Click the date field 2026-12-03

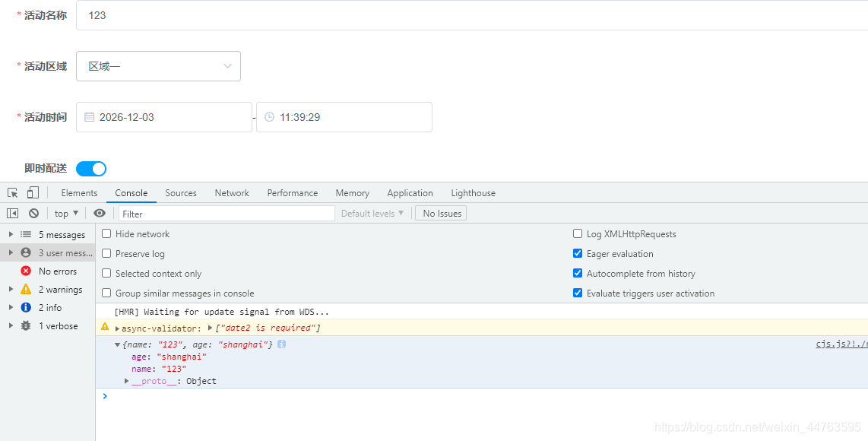pos(164,117)
